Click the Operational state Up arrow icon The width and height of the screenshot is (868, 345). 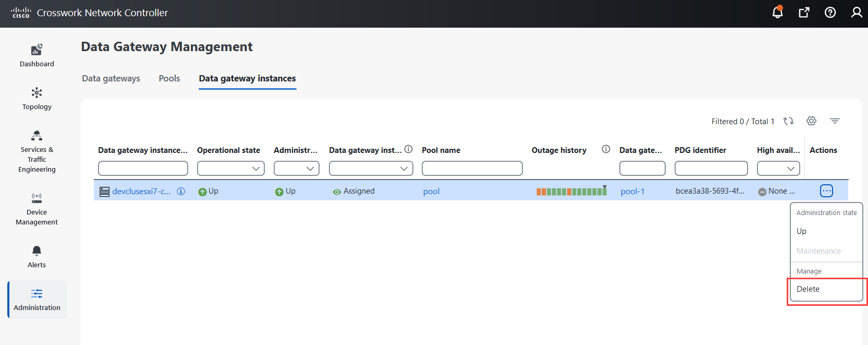point(202,192)
